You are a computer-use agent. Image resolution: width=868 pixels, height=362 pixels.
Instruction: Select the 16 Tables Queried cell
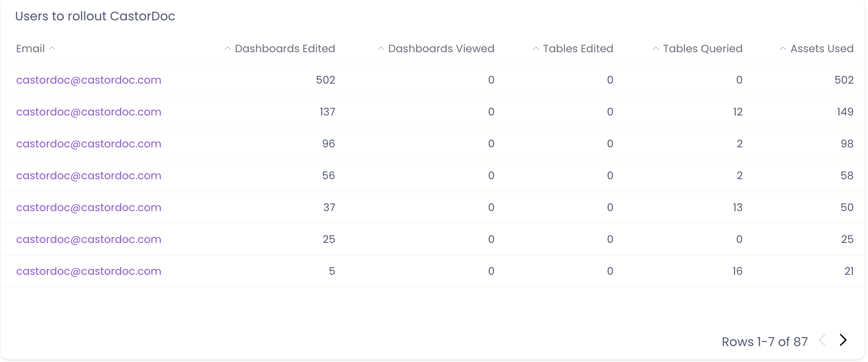737,271
